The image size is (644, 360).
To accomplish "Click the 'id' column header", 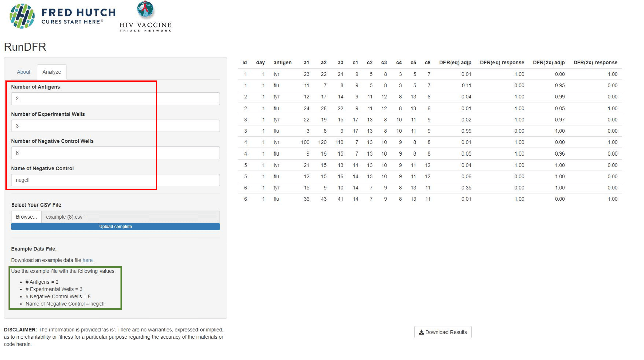I will (245, 63).
